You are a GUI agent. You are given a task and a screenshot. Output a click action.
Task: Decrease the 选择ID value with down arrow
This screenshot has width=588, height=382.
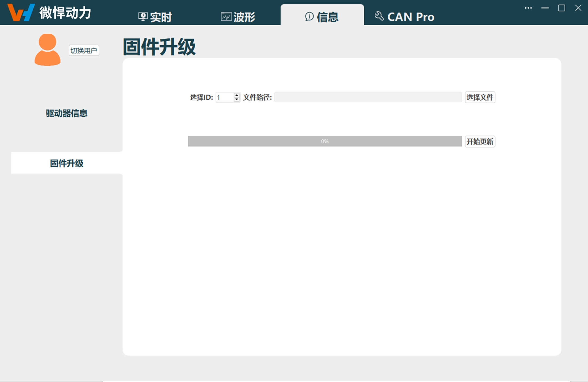tap(236, 99)
